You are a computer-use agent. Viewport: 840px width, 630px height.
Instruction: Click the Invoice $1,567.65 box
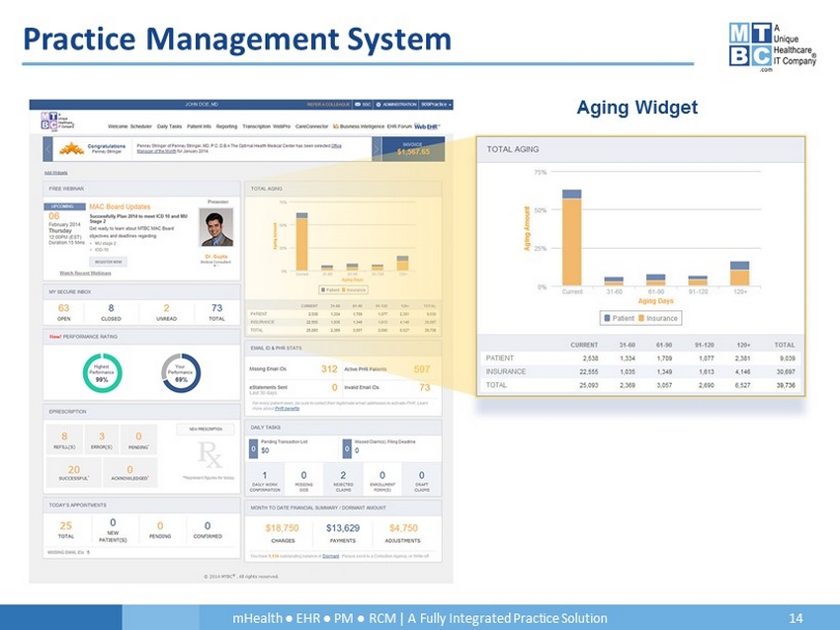point(413,149)
